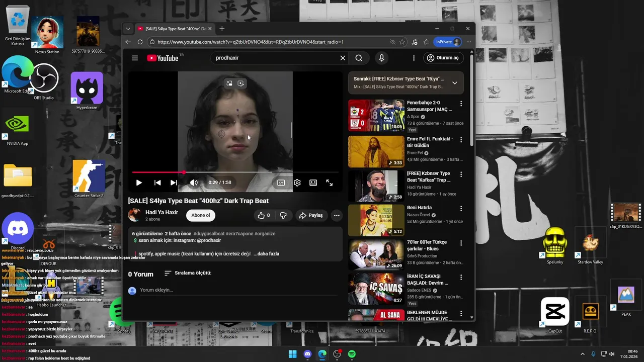
Task: Open the #era7capone hashtag
Action: coord(239,234)
